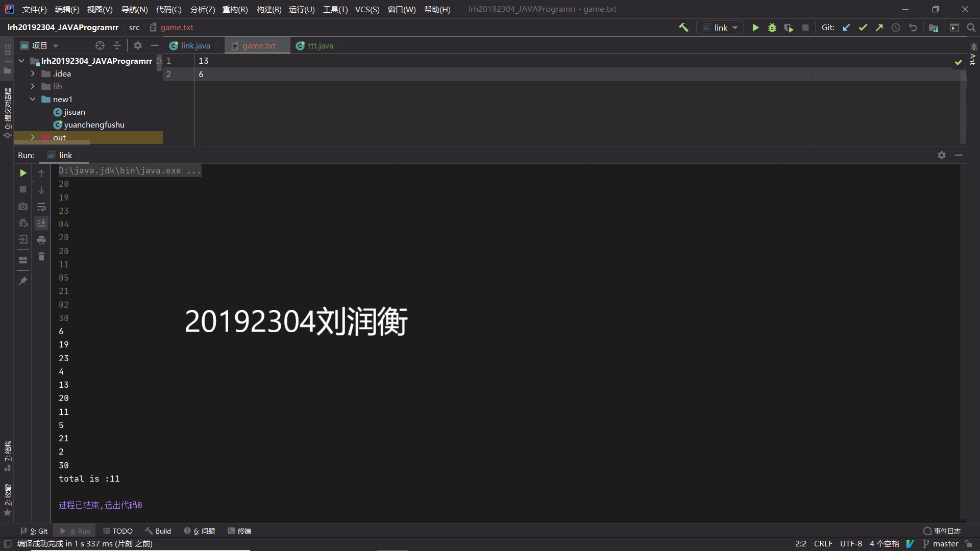
Task: Toggle scroll to end in console
Action: [41, 223]
